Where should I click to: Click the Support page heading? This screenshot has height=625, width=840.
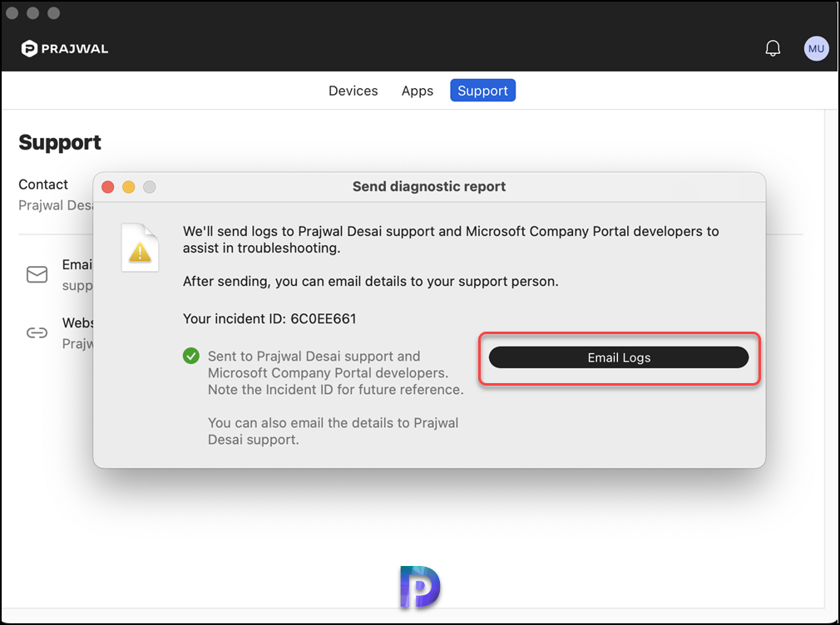(59, 142)
